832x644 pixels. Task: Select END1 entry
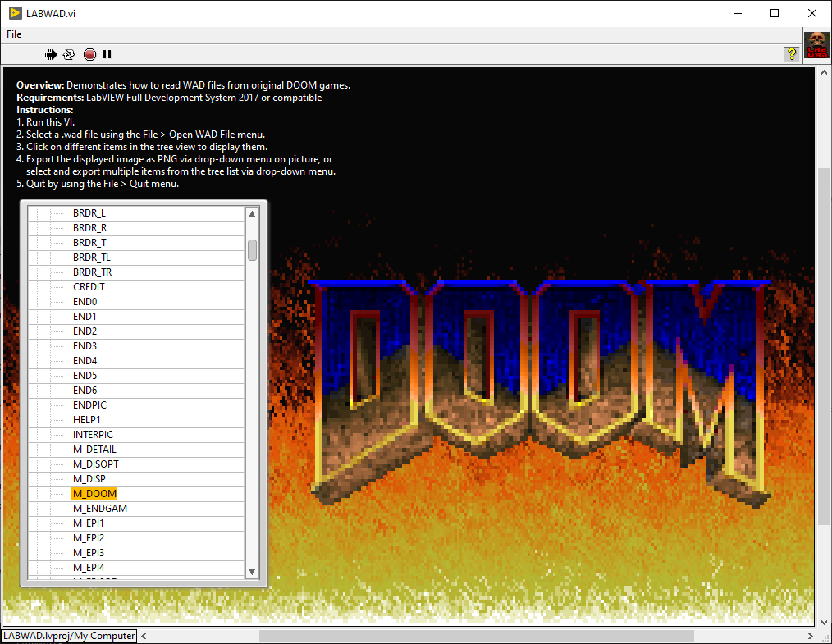coord(85,317)
